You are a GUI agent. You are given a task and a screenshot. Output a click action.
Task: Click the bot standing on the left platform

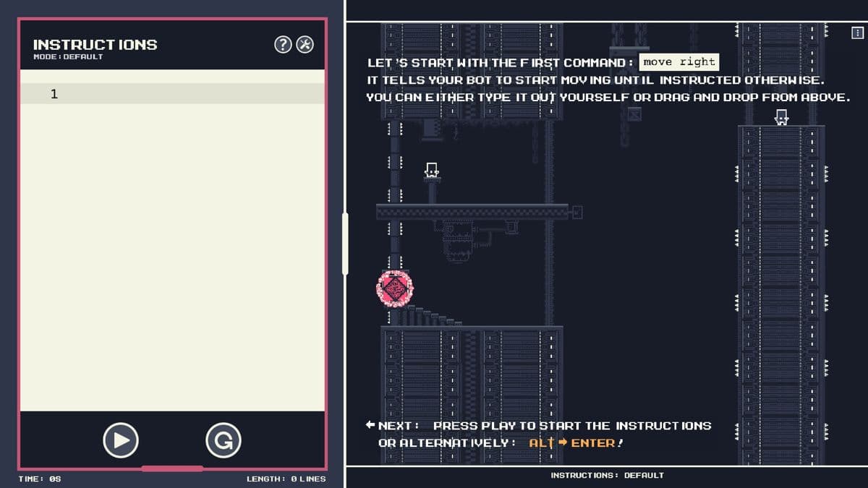point(432,171)
